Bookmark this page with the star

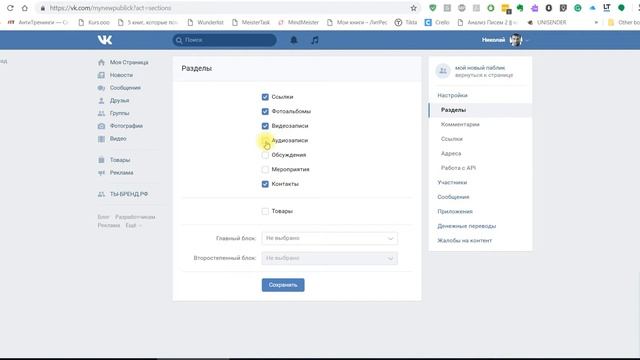point(413,8)
